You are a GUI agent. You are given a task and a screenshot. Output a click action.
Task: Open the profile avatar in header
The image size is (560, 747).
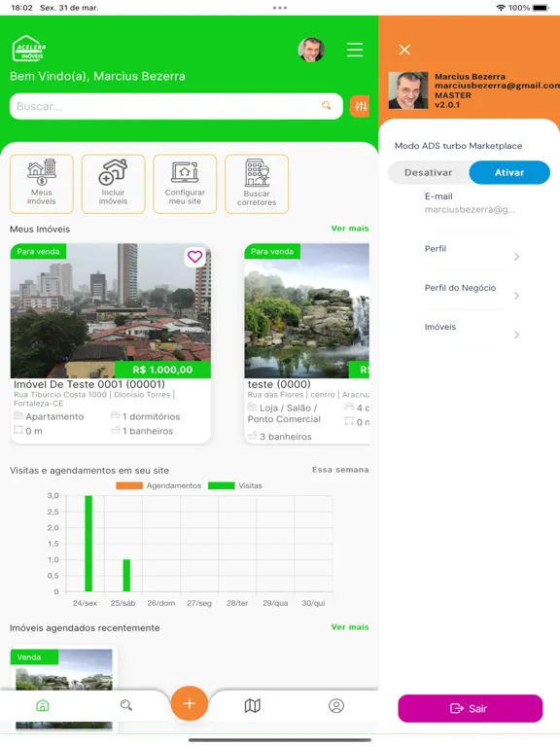click(x=311, y=50)
